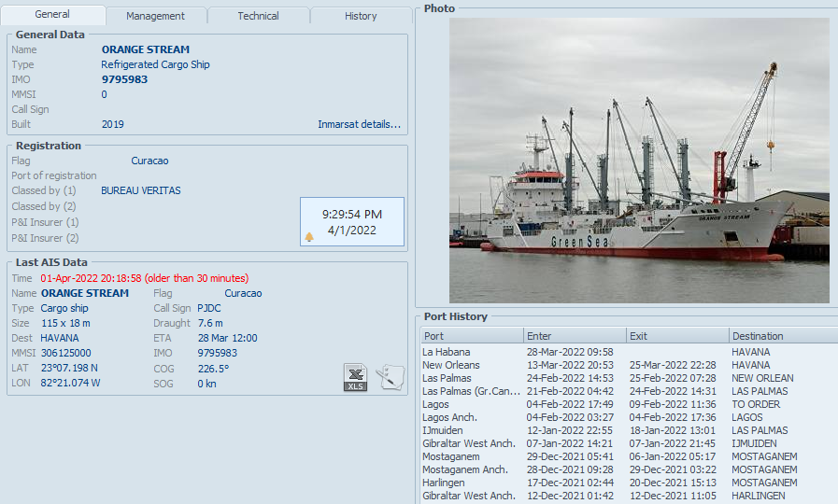
Task: Sort the table by Enter column header
Action: click(575, 336)
